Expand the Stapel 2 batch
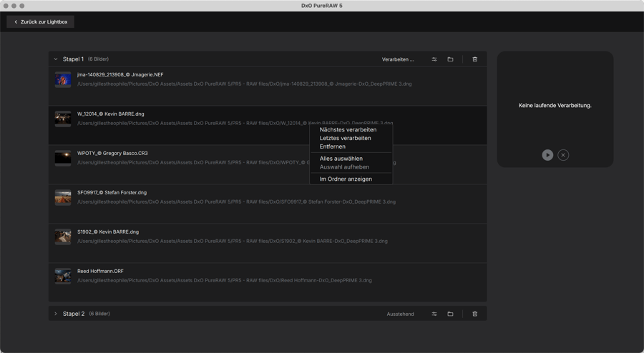 pos(55,314)
